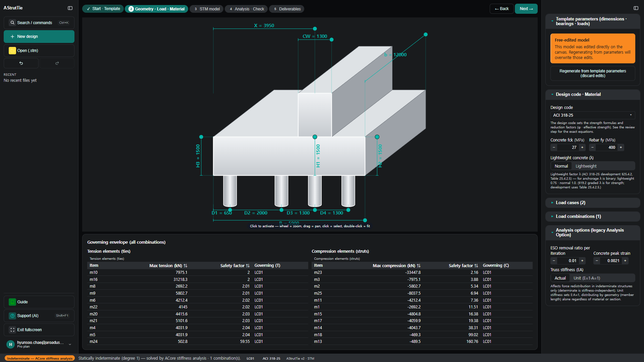Screen dimensions: 644x362
Task: Regenerate from template parameters button
Action: (x=593, y=73)
